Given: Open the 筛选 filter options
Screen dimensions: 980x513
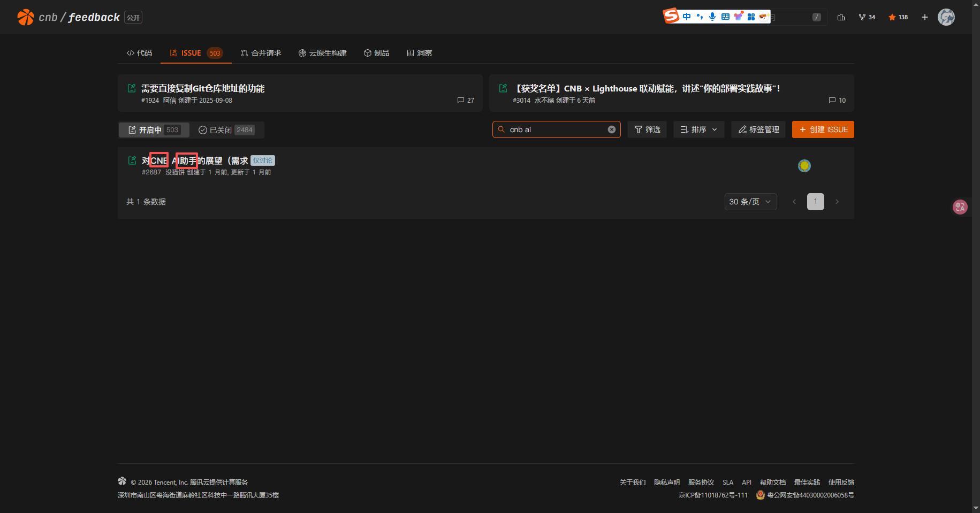Looking at the screenshot, I should pyautogui.click(x=647, y=129).
